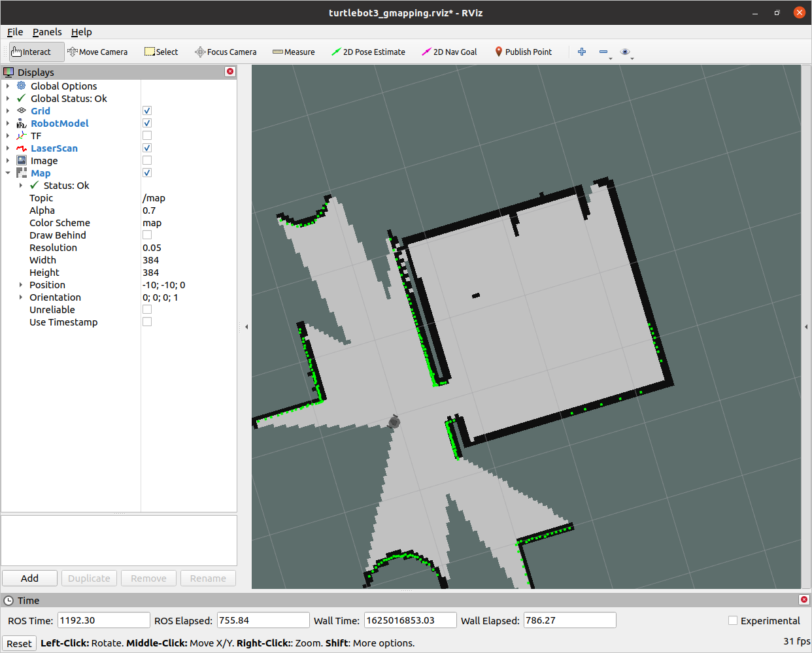Pick the Measure tool
Image resolution: width=812 pixels, height=653 pixels.
coord(294,52)
